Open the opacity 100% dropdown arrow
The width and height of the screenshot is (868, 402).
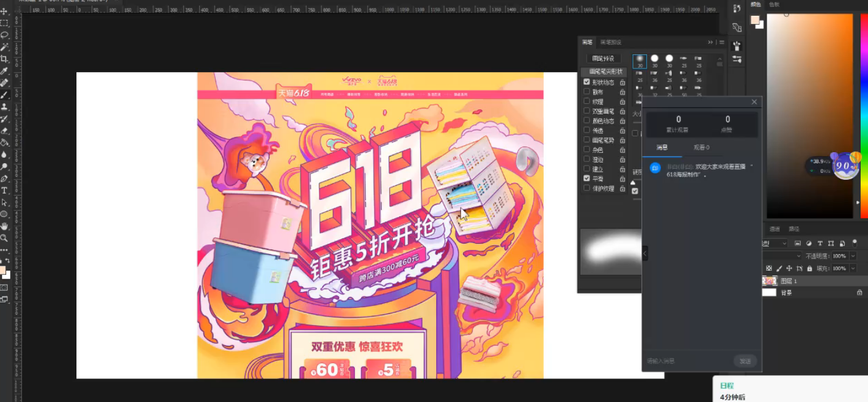(853, 256)
